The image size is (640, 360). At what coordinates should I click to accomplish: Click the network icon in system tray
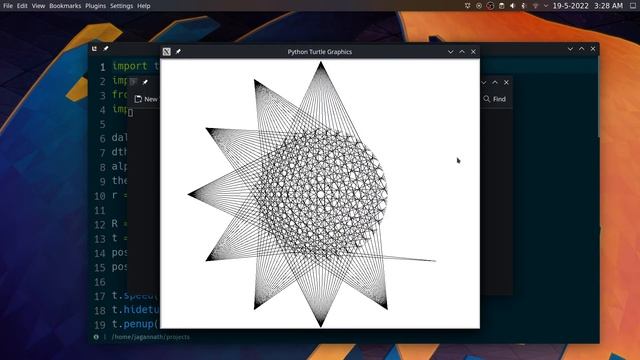coord(535,6)
